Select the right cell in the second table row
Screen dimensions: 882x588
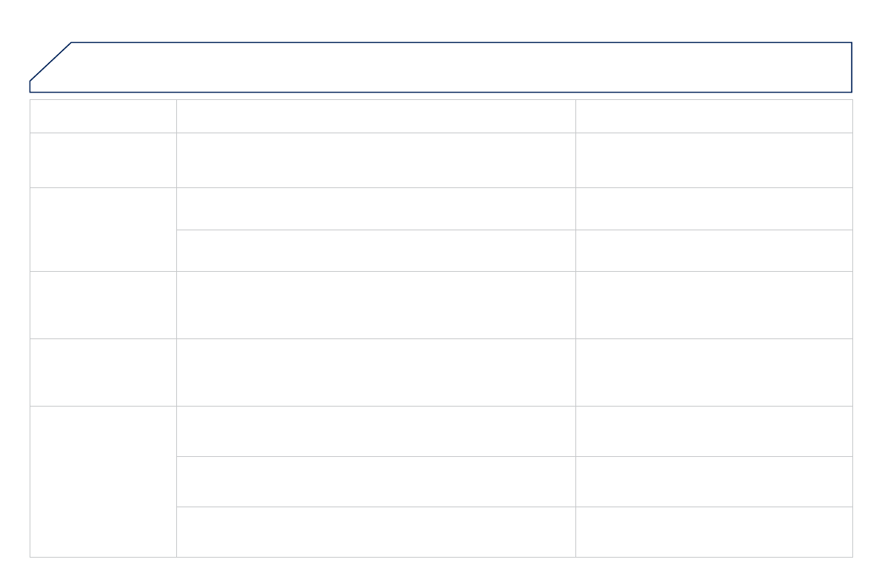pyautogui.click(x=713, y=160)
